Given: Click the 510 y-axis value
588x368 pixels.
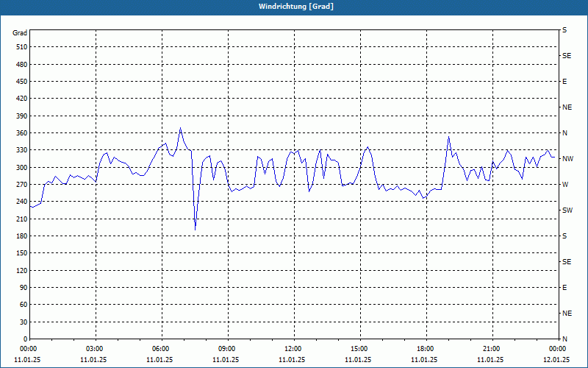Looking at the screenshot, I should pos(22,47).
